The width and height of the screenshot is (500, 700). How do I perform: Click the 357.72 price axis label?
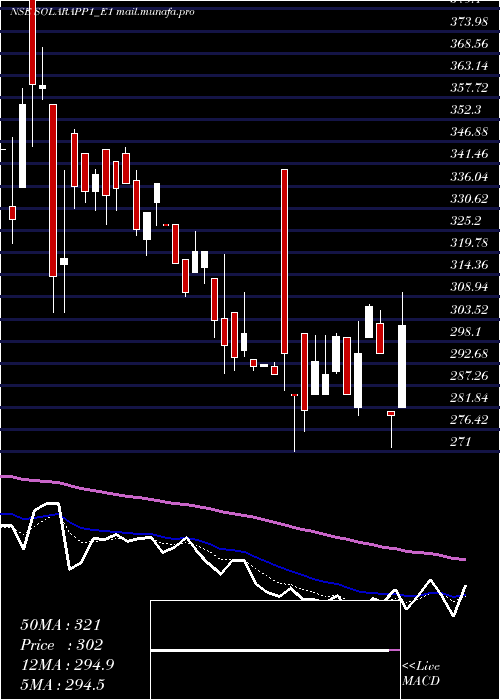click(469, 88)
